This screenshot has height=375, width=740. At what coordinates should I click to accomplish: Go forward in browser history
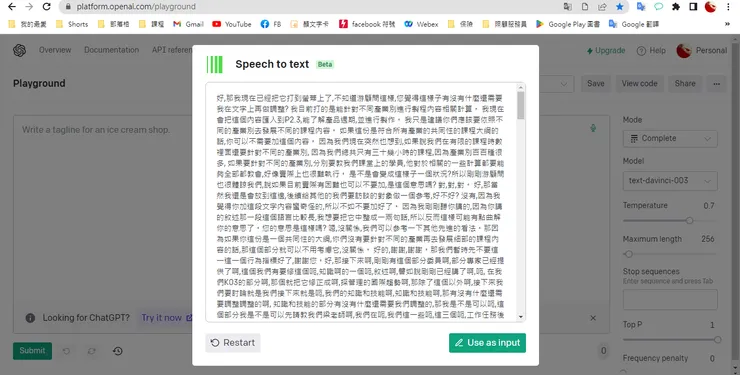(x=29, y=7)
